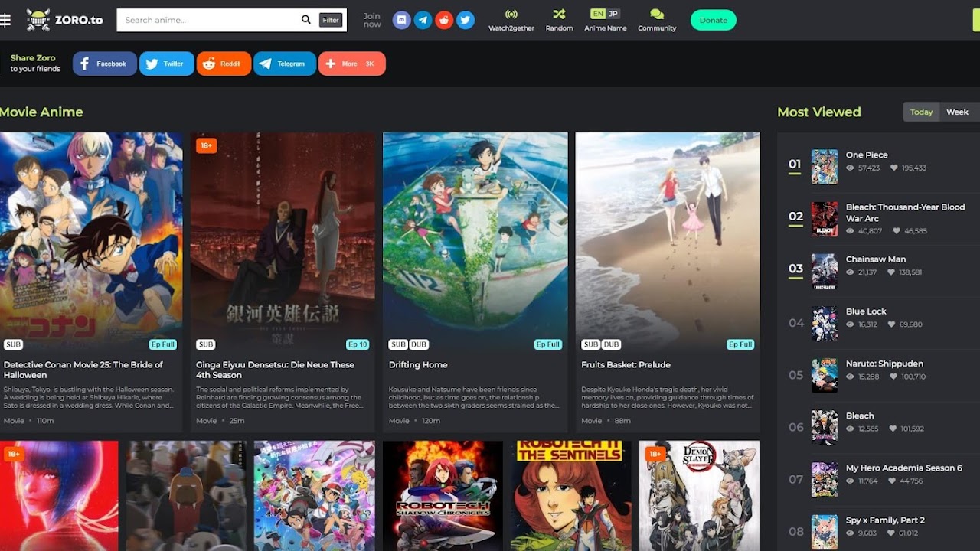The image size is (980, 551).
Task: Open the Telegram icon in header
Action: 423,20
